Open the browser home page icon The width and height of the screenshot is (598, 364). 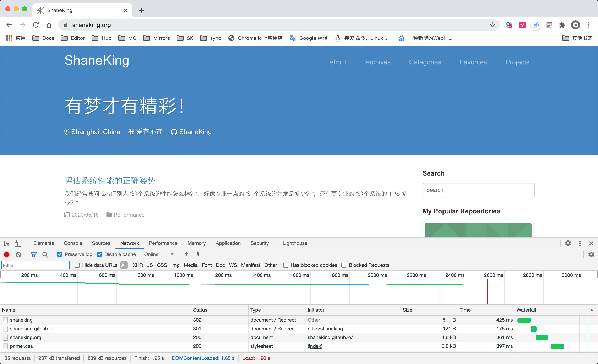point(49,25)
